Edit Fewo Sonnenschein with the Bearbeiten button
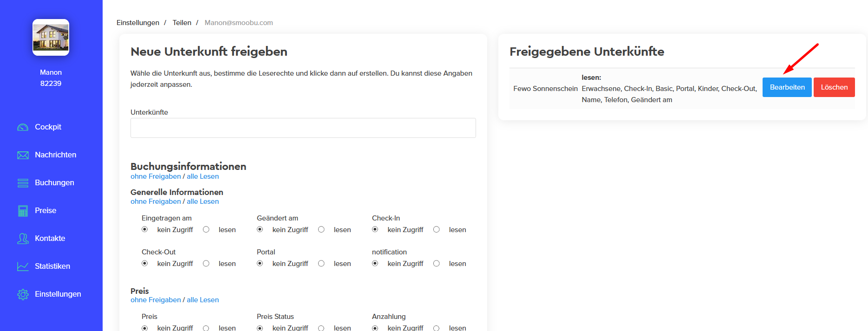Viewport: 868px width, 331px height. pos(787,87)
